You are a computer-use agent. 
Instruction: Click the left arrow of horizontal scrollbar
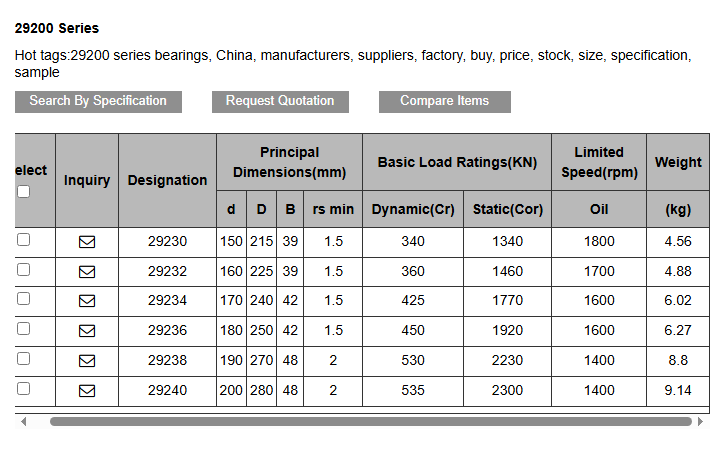tap(24, 421)
